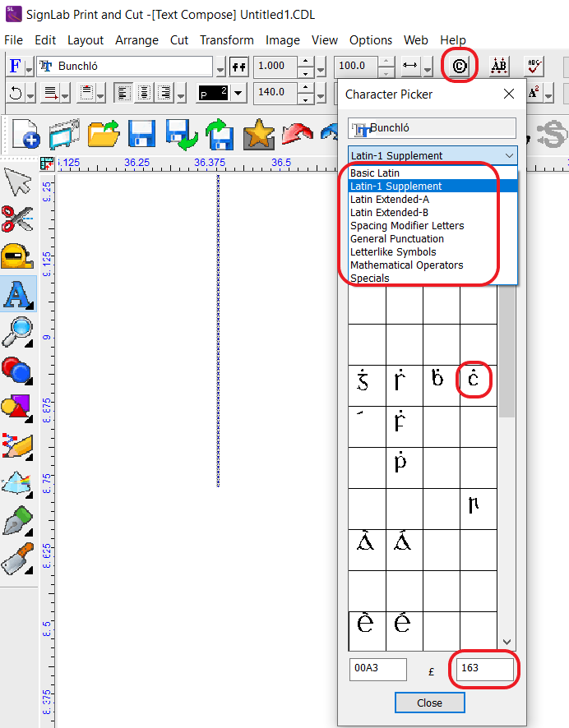Click the screen template toolbar icon
Viewport: 569px width, 728px height.
click(65, 134)
